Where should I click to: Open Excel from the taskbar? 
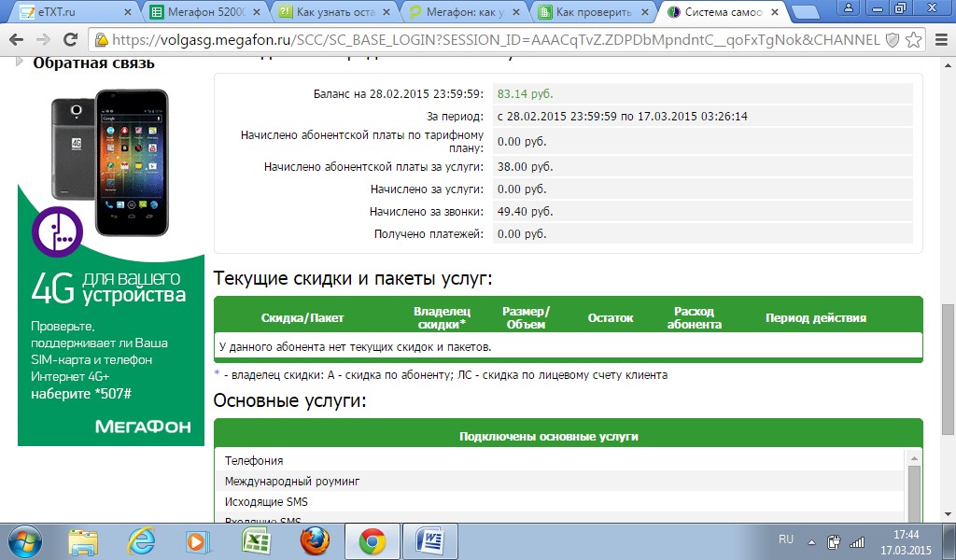coord(257,541)
